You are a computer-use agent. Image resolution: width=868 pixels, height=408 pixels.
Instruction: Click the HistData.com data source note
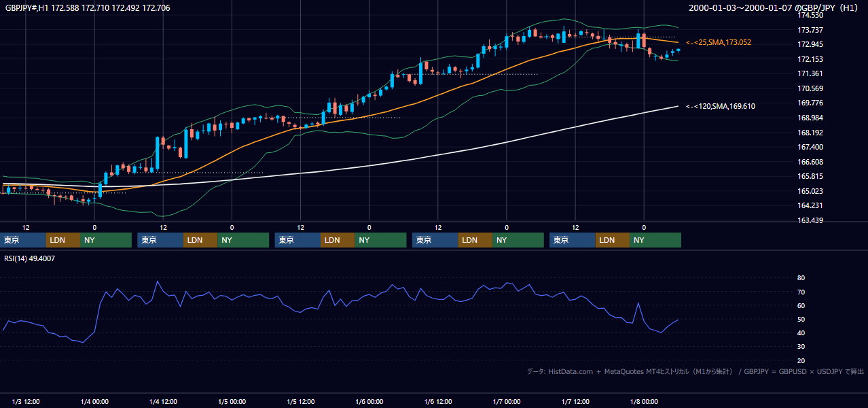695,371
